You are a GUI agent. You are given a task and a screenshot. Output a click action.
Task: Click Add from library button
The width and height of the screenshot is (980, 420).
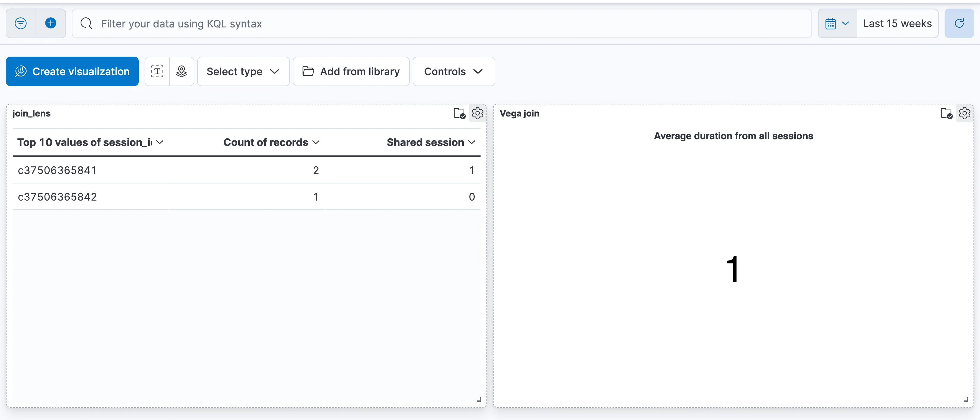click(351, 71)
